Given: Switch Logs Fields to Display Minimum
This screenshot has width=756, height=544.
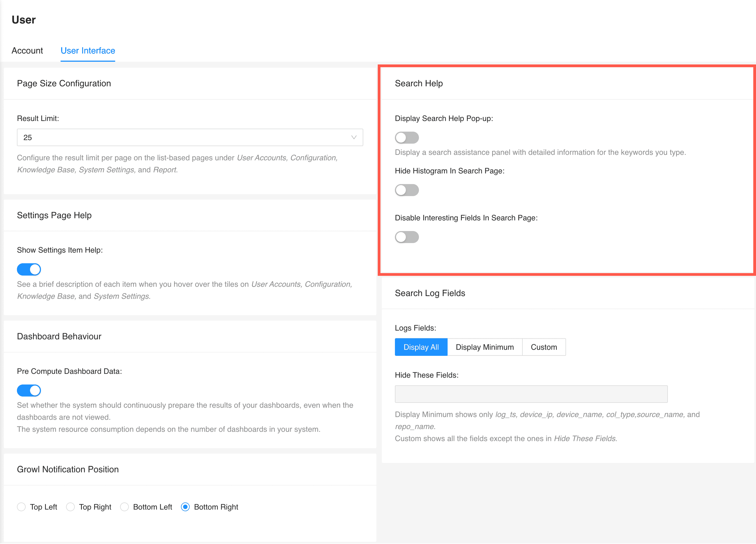Looking at the screenshot, I should coord(485,347).
